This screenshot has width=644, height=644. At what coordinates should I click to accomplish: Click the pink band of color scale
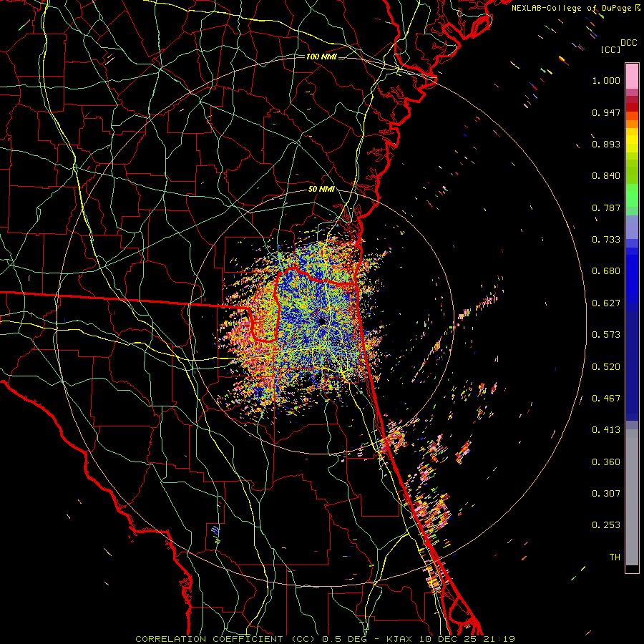(x=632, y=76)
